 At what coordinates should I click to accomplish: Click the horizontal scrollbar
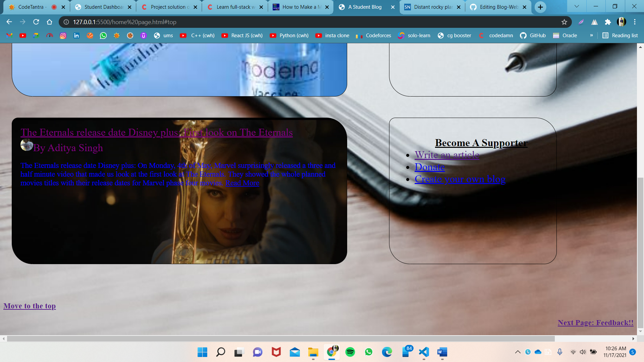(x=280, y=339)
